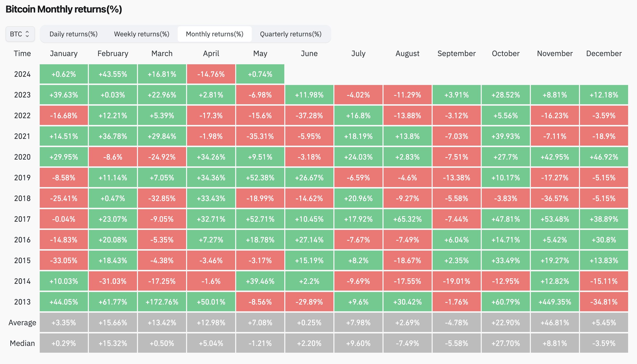
Task: Switch to the Daily returns(%) tab
Action: click(73, 34)
